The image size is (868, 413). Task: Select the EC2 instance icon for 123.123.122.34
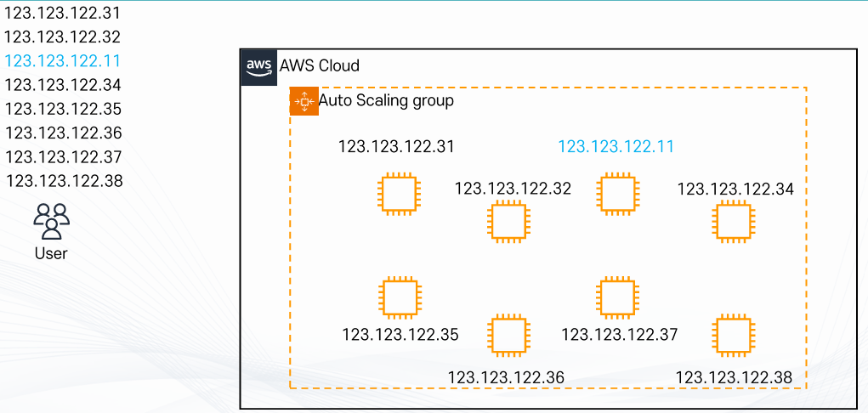[x=734, y=222]
